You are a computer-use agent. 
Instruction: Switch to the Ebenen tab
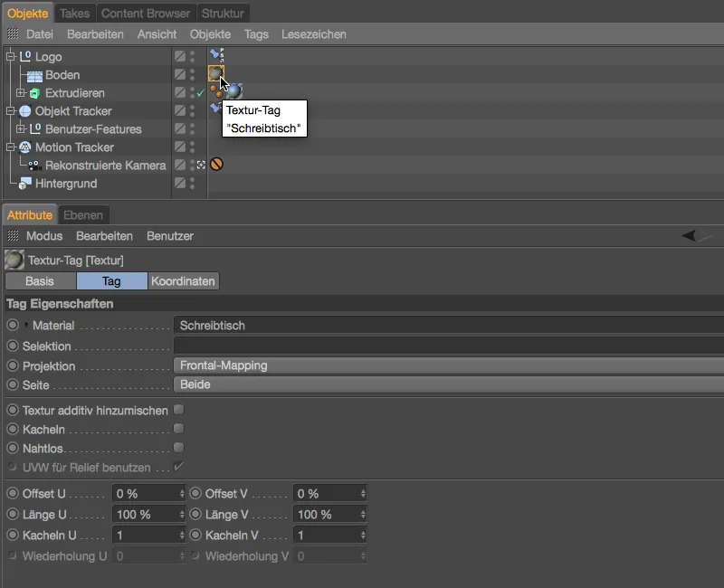(x=83, y=215)
